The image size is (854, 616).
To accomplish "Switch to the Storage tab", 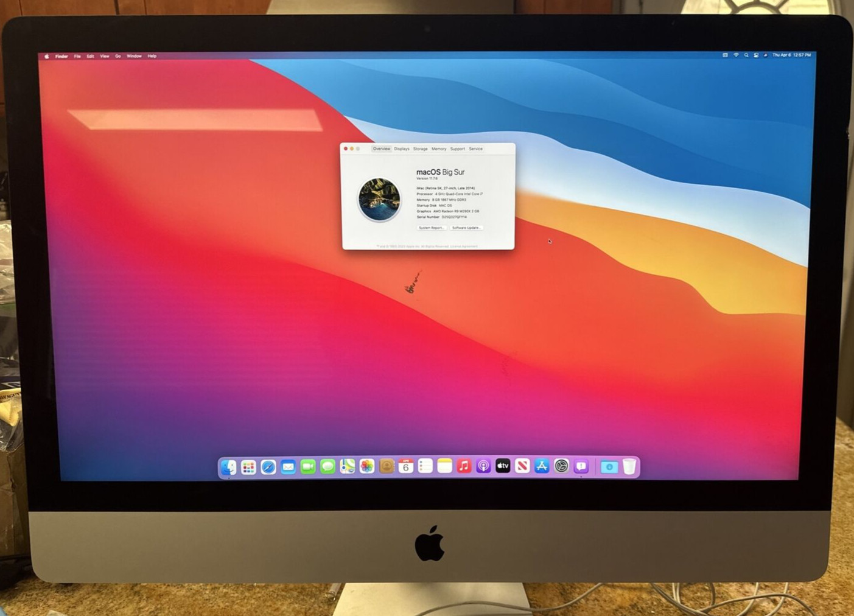I will click(421, 149).
